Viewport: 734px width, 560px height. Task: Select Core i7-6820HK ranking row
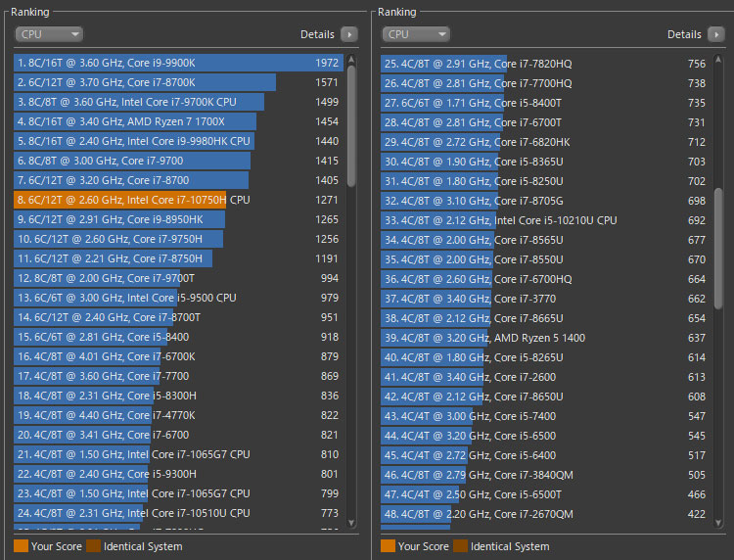[546, 142]
